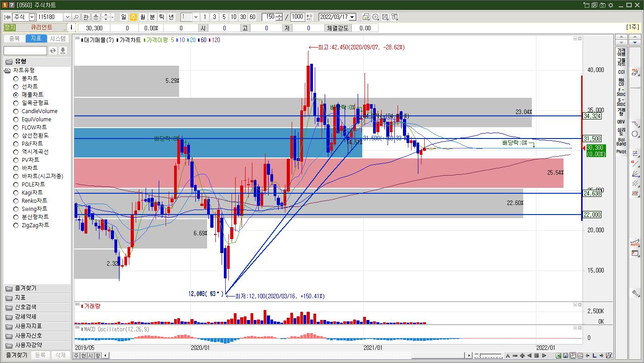Click the indicator search input box

coord(25,51)
